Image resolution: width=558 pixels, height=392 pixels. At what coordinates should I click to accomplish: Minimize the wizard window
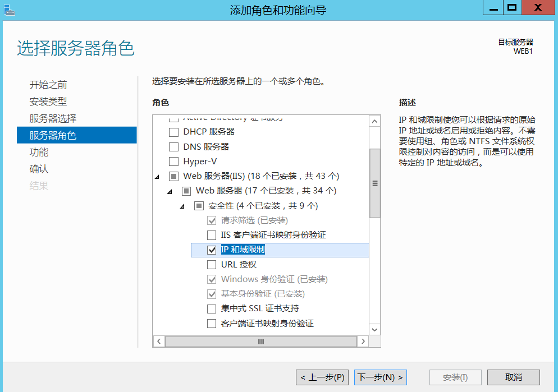click(x=493, y=7)
